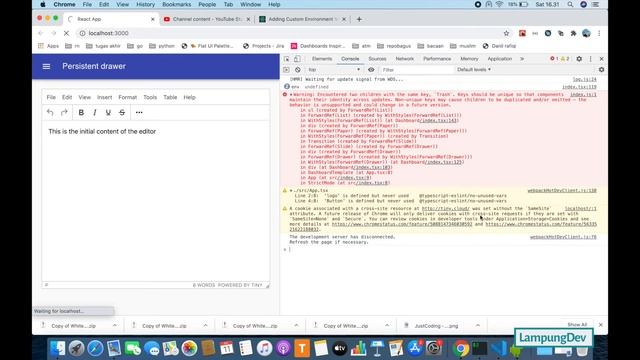
Task: Open Visual Studio Code from Dock
Action: [x=499, y=349]
